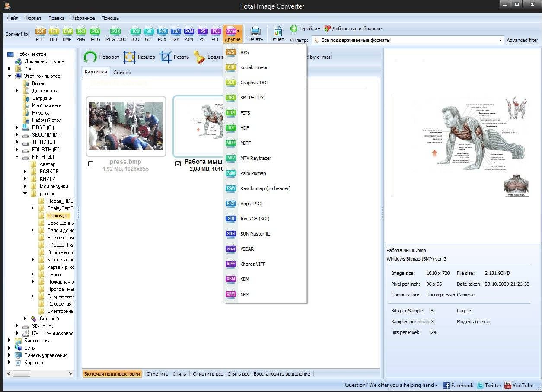Check the press.bmp checkbox
This screenshot has width=542, height=392.
click(91, 164)
